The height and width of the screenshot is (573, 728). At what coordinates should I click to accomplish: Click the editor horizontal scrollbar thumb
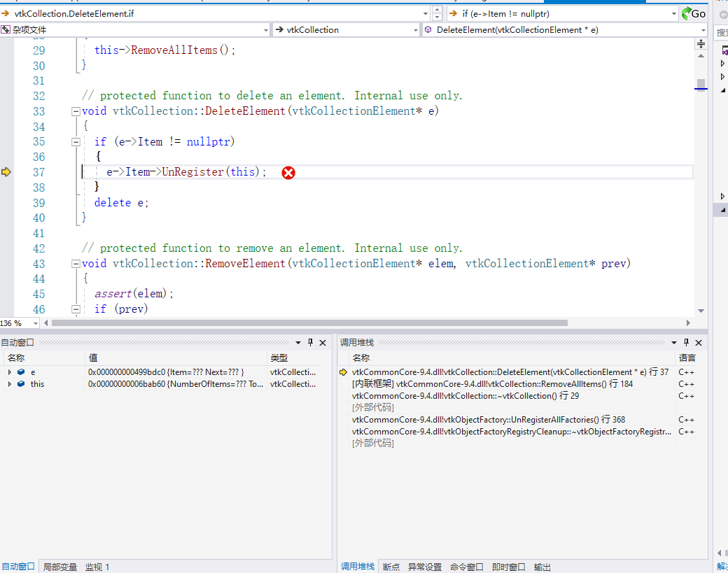pyautogui.click(x=308, y=323)
